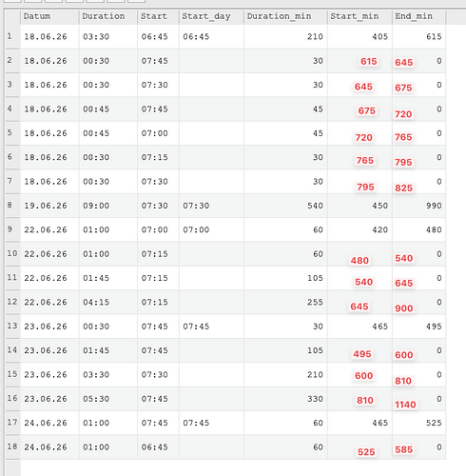This screenshot has height=476, width=466.
Task: Click Datum cell 19.06.26
Action: (49, 206)
